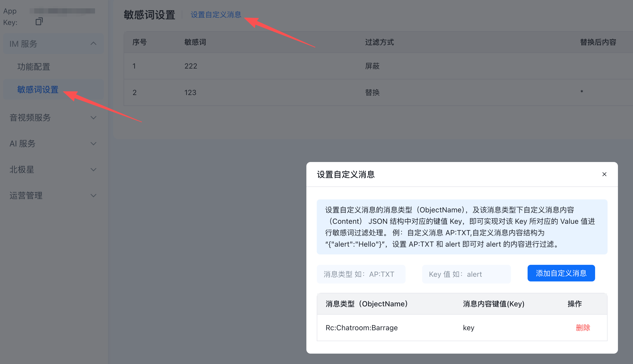Click the 敏感词 column header
This screenshot has height=364, width=633.
(x=195, y=42)
